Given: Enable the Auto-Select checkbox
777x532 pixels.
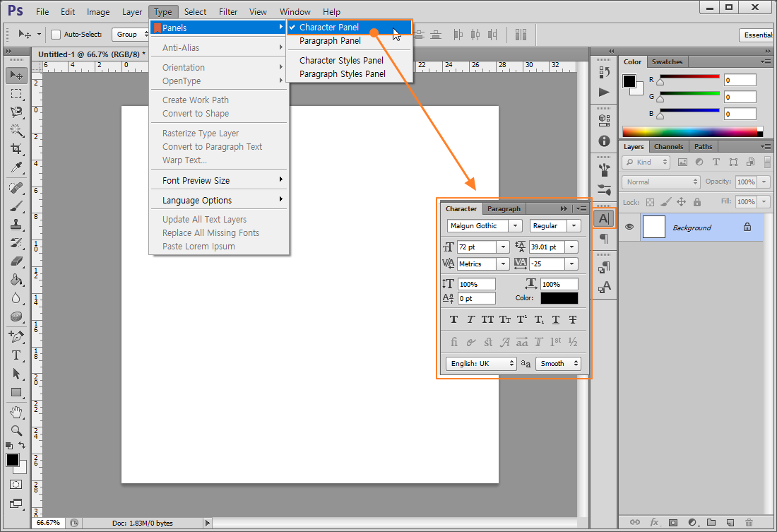Looking at the screenshot, I should (56, 34).
